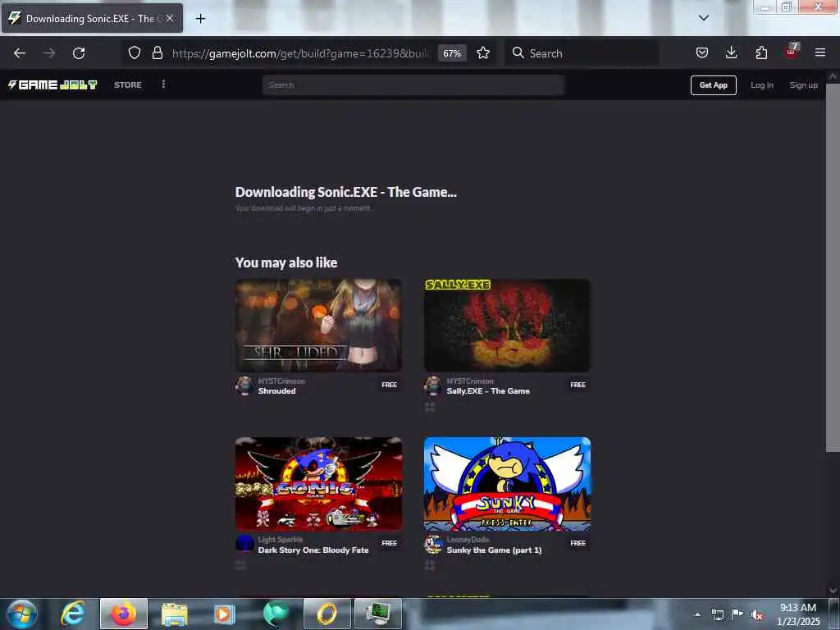
Task: View site security via the padlock icon
Action: point(157,52)
